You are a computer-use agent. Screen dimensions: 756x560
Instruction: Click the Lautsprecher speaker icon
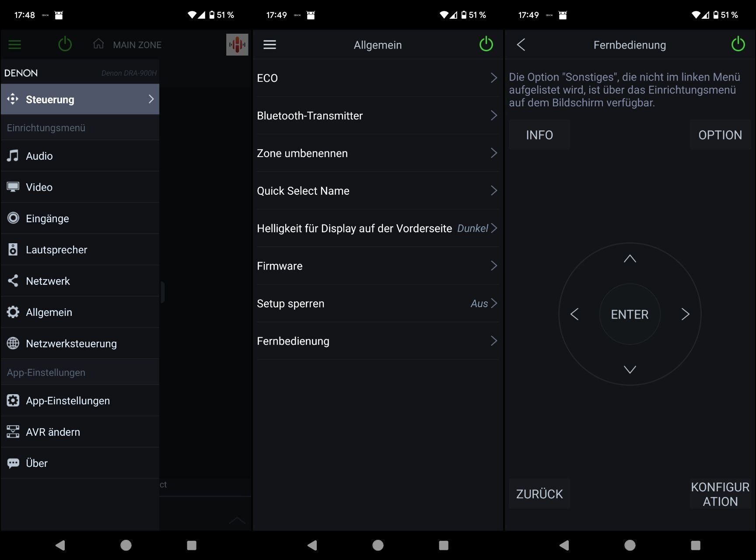(13, 249)
